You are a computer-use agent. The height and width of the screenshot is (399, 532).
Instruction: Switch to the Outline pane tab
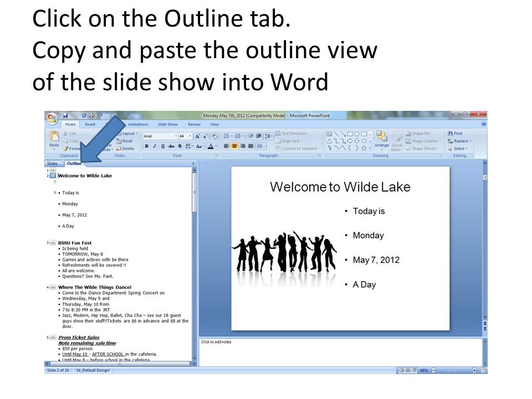[74, 163]
